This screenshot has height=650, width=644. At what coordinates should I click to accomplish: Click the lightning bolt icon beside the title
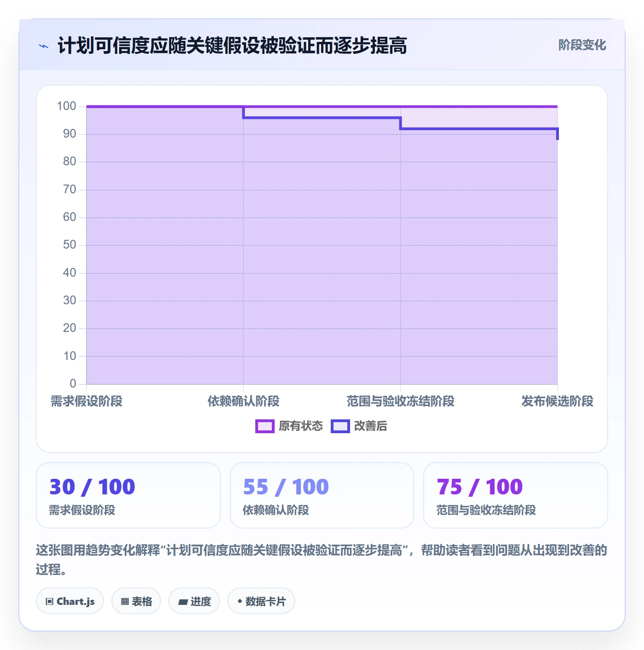pos(44,46)
